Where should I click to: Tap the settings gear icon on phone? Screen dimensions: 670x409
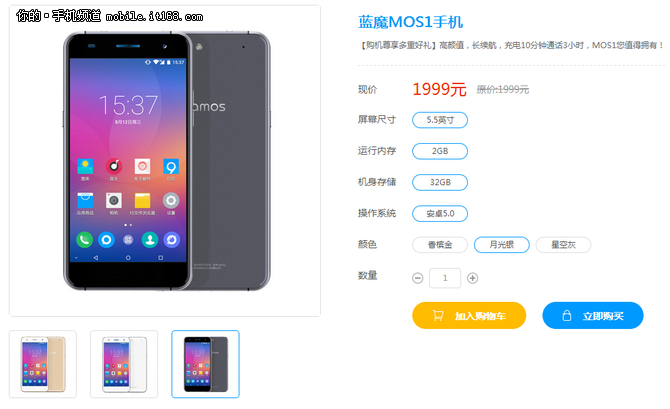tap(170, 200)
